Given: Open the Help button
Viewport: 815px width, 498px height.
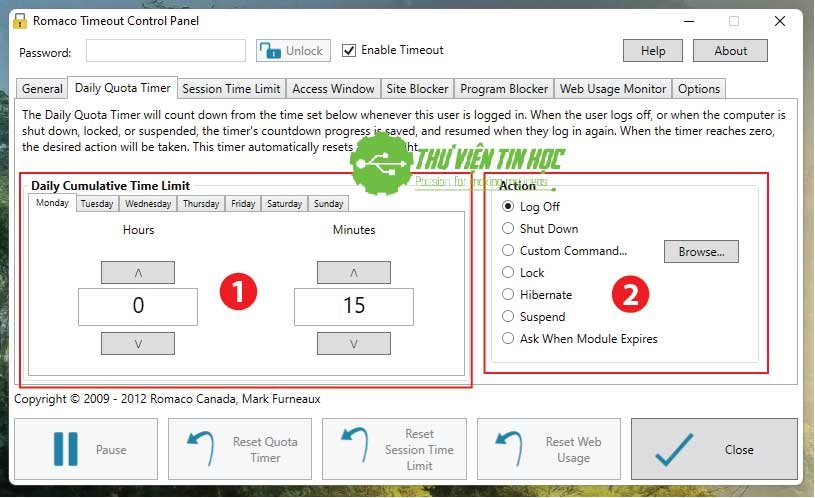Looking at the screenshot, I should coord(652,51).
